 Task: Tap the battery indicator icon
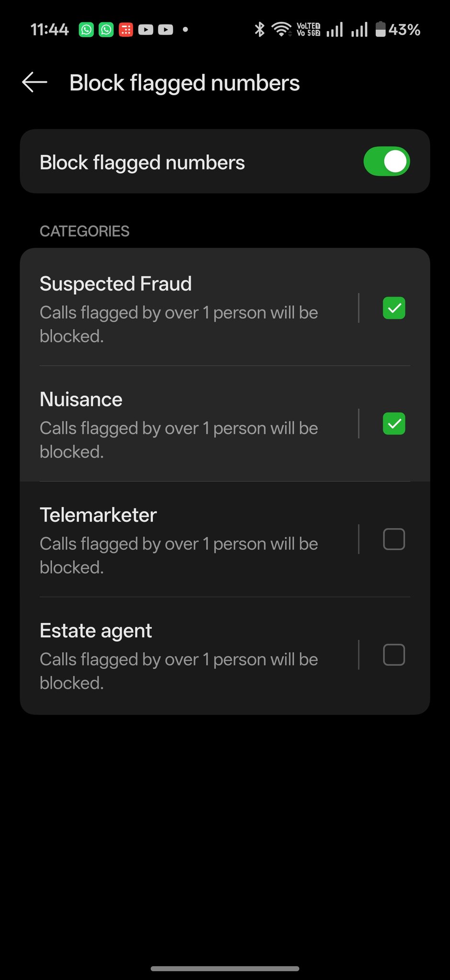click(x=381, y=30)
